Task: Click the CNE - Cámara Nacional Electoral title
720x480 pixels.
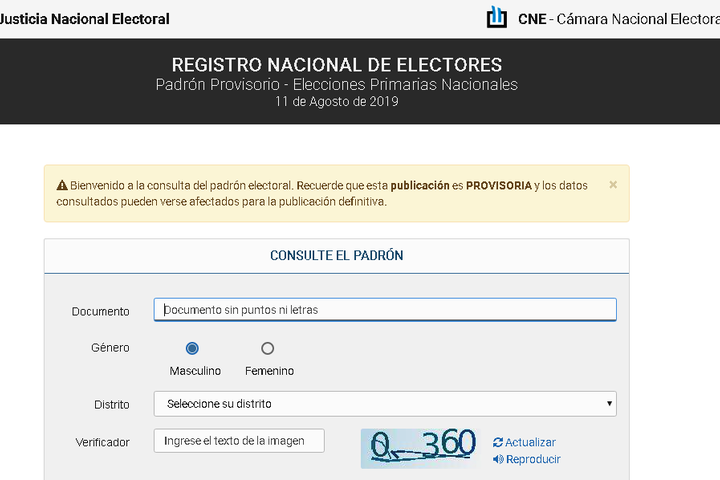Action: (619, 19)
